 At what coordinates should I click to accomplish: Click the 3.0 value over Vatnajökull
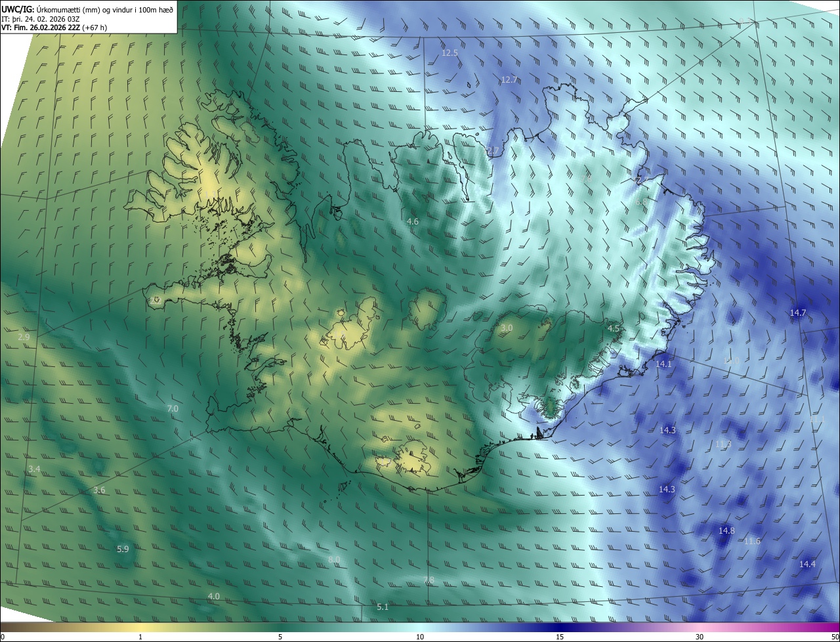click(x=507, y=328)
